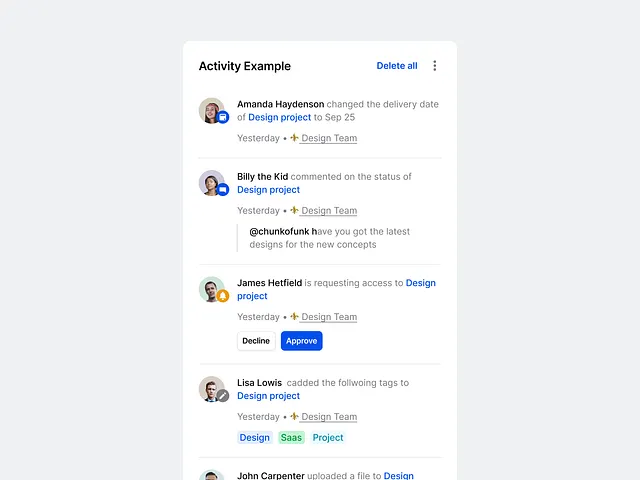Open Design project link under Billy's comment
This screenshot has width=640, height=480.
coord(269,190)
